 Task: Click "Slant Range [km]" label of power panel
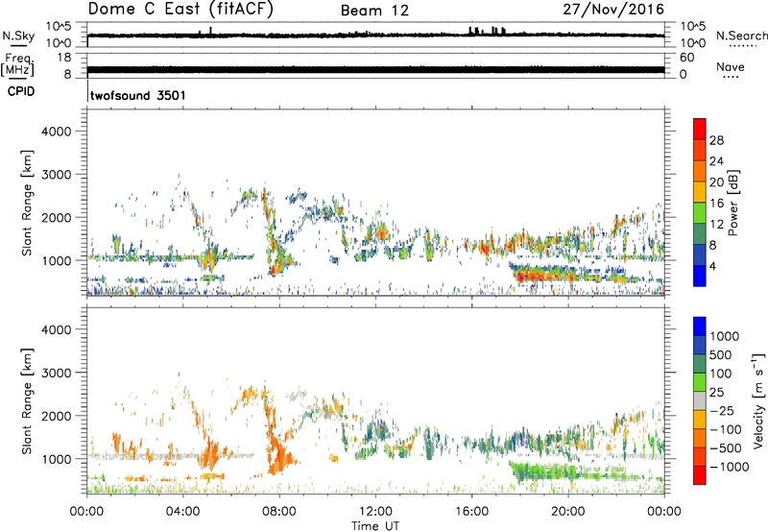coord(27,203)
